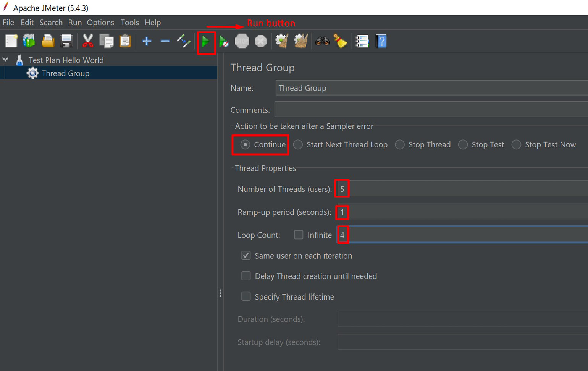Image resolution: width=588 pixels, height=371 pixels.
Task: Select the Continue radio button
Action: point(245,145)
